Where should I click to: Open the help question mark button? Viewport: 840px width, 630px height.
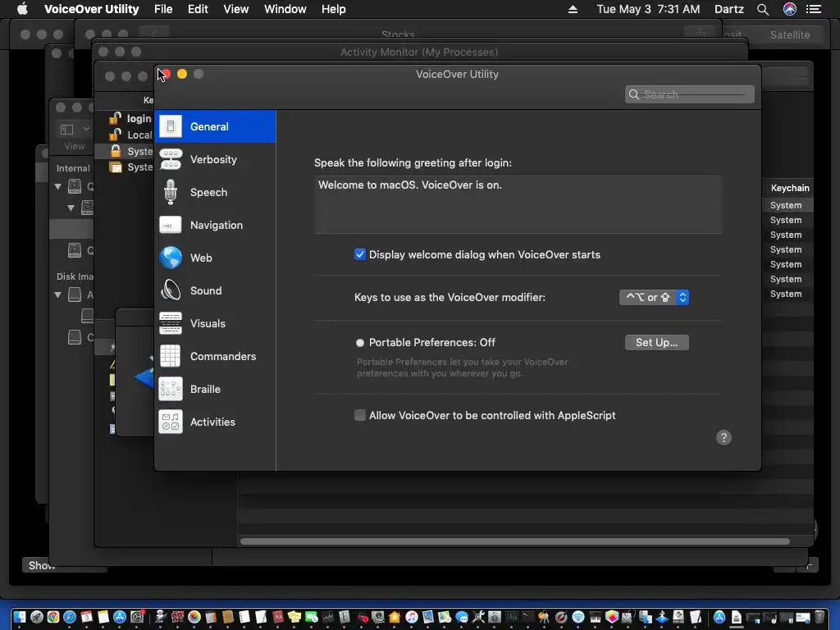(x=724, y=438)
